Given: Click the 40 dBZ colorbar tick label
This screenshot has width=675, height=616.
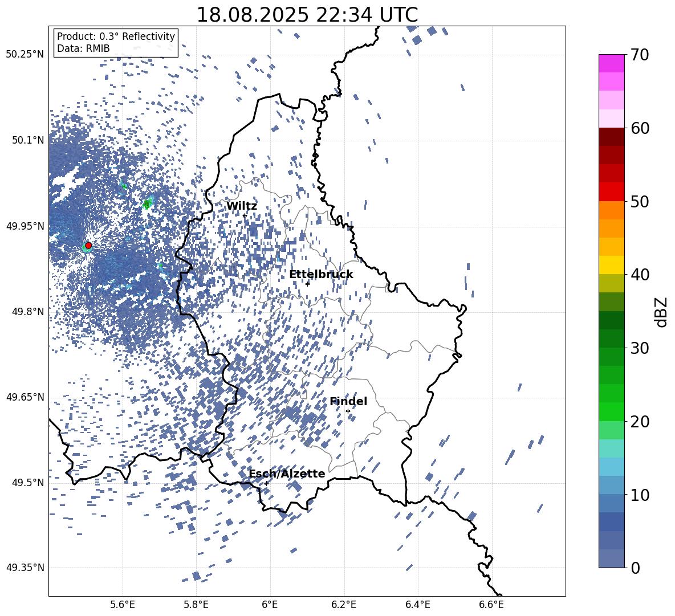Looking at the screenshot, I should (x=640, y=275).
